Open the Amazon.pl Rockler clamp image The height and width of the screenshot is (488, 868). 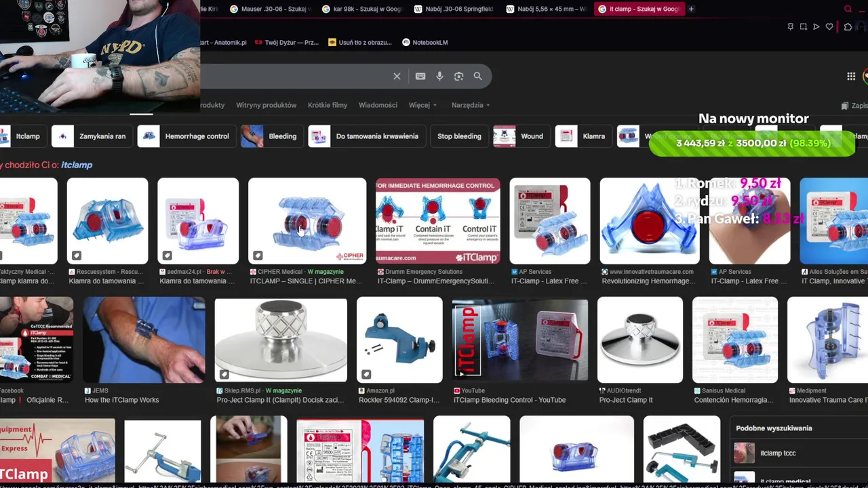tap(399, 340)
